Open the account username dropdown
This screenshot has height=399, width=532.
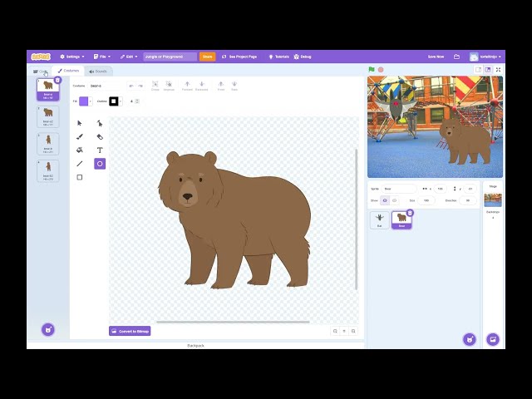(x=485, y=57)
